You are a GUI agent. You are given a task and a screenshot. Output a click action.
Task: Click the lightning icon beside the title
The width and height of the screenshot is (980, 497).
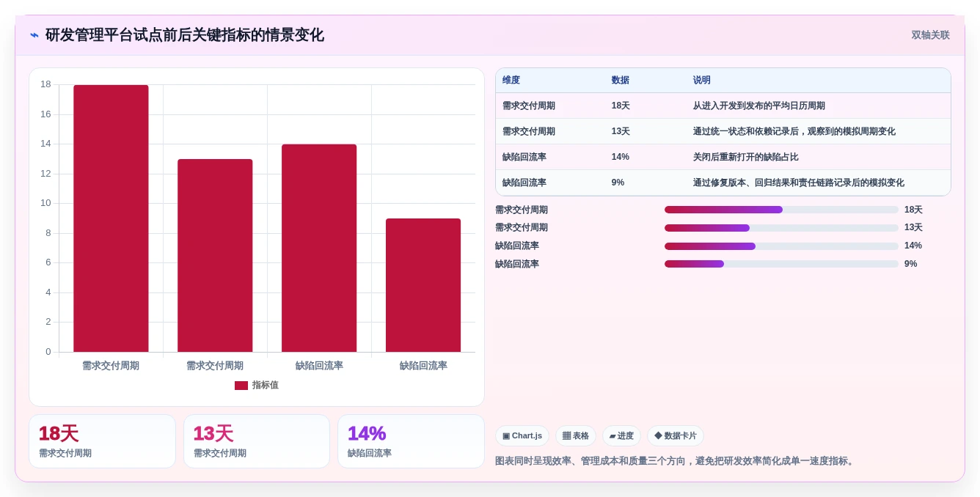pos(34,35)
